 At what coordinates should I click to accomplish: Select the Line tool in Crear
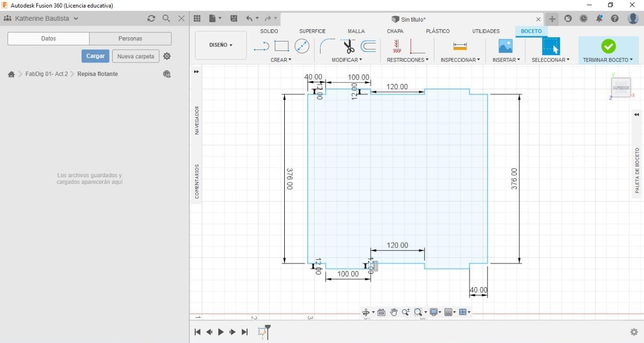coord(262,46)
